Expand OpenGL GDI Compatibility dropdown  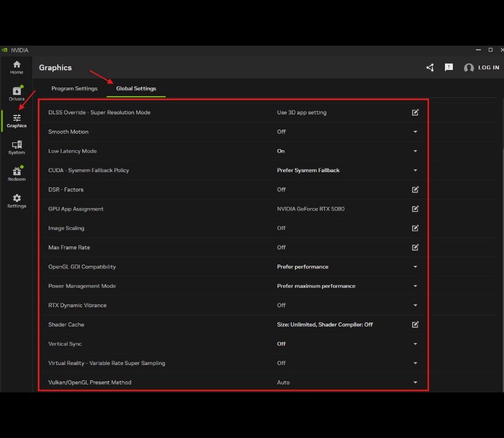coord(415,266)
